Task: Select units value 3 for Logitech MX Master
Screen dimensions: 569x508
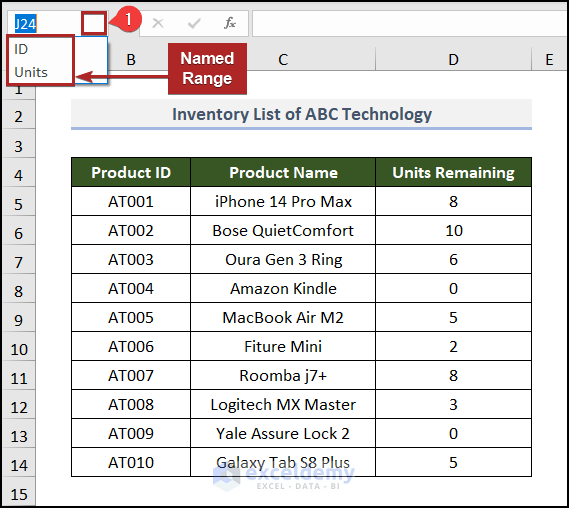Action: tap(453, 405)
